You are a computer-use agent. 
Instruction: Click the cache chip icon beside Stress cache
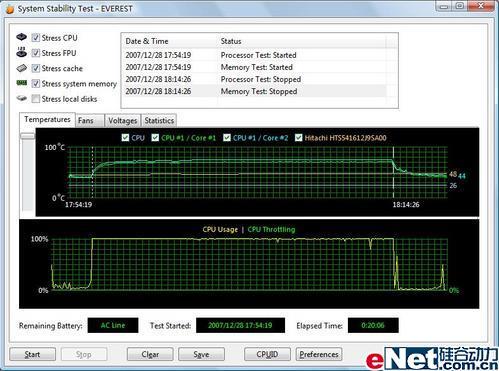(22, 68)
